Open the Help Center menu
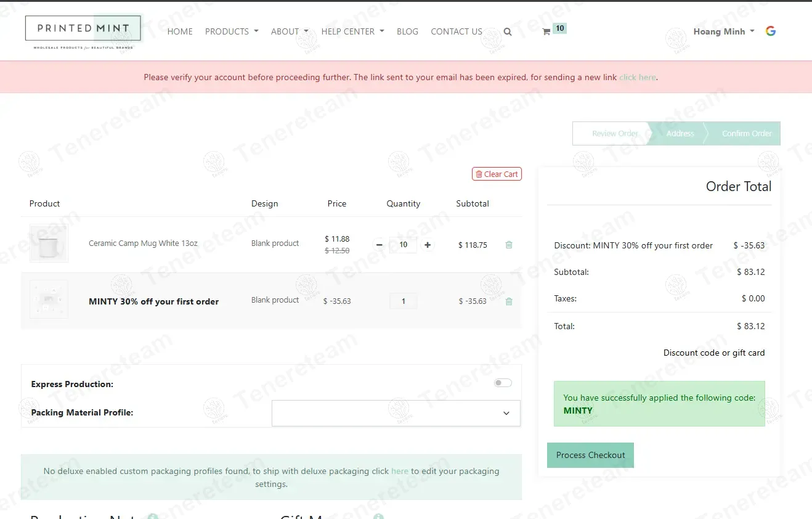Screen dimensions: 812x519 (352, 31)
